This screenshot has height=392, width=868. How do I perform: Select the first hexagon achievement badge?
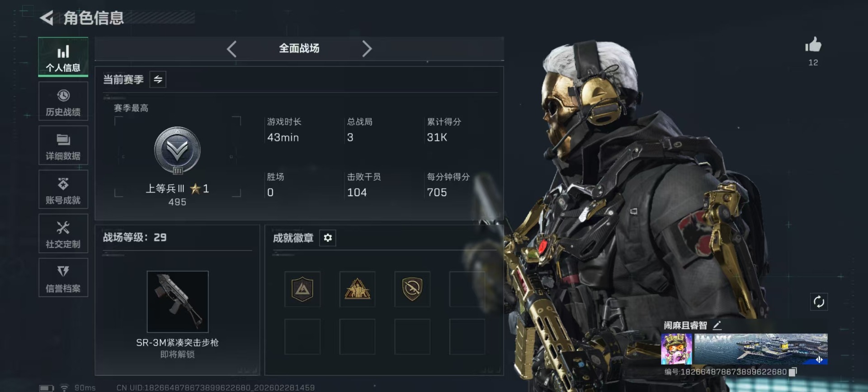tap(302, 289)
